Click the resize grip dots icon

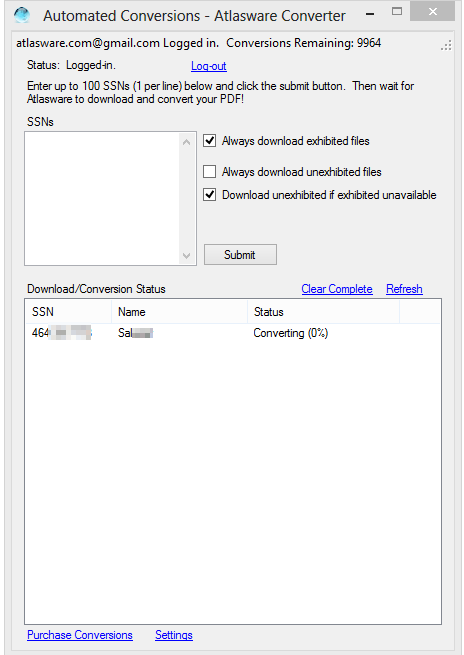446,46
